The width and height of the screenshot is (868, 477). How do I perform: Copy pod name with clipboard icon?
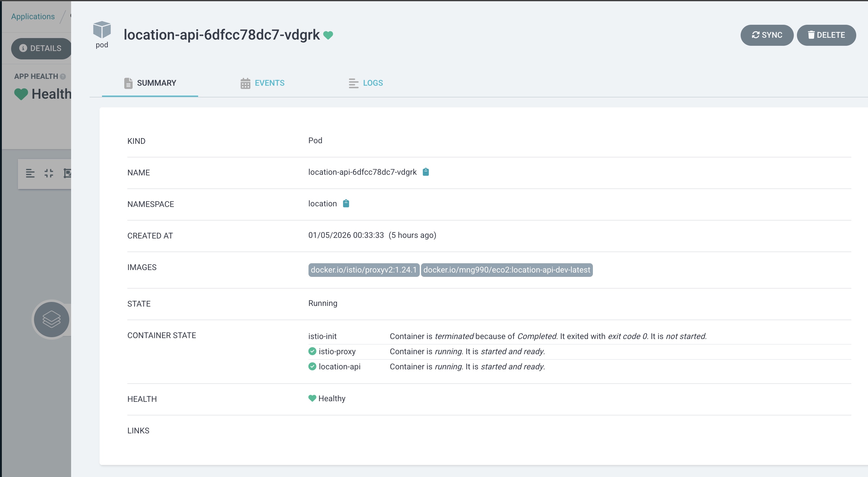pos(426,172)
